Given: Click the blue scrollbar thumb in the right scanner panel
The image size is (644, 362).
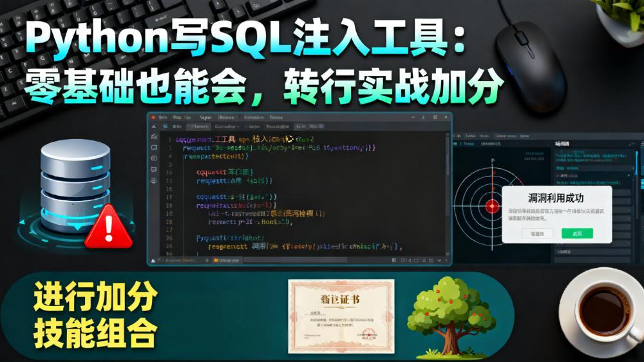Looking at the screenshot, I should coord(637,162).
